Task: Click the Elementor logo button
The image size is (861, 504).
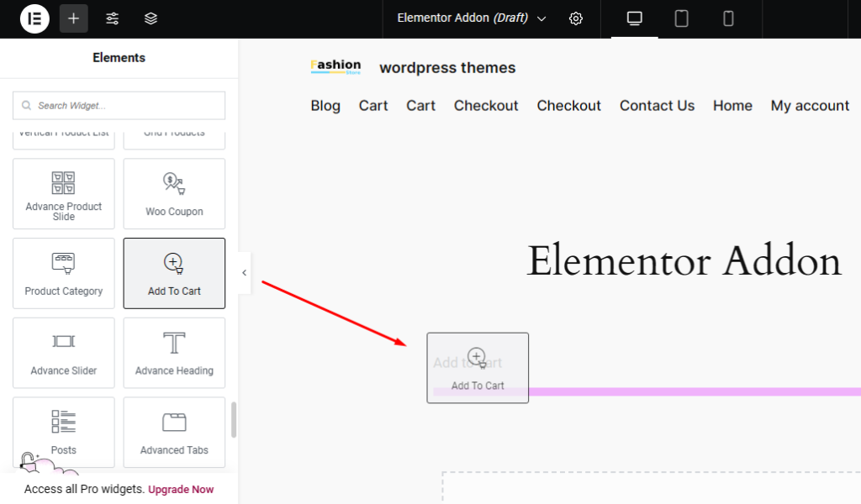Action: click(34, 18)
